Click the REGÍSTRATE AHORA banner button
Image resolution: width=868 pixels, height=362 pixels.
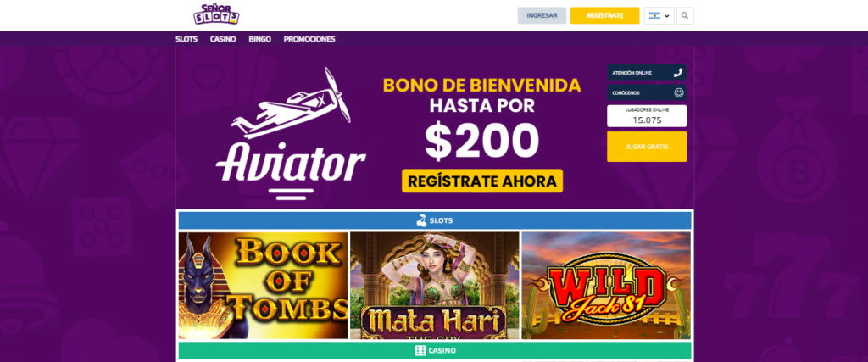(482, 181)
